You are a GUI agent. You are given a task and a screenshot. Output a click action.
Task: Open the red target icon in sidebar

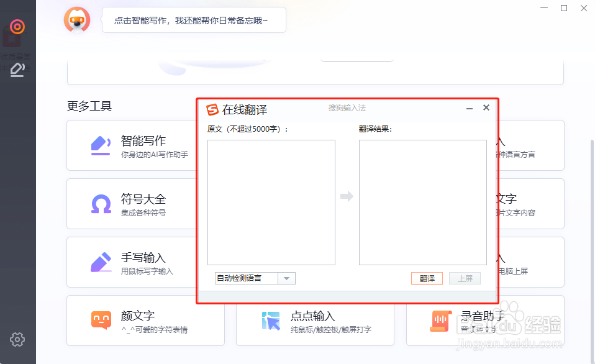point(17,27)
